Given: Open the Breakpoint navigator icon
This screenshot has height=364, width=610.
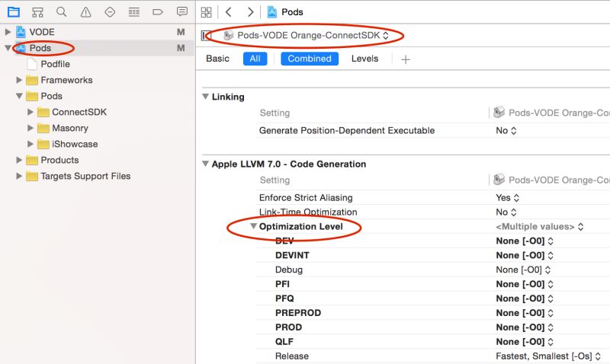Looking at the screenshot, I should (158, 12).
